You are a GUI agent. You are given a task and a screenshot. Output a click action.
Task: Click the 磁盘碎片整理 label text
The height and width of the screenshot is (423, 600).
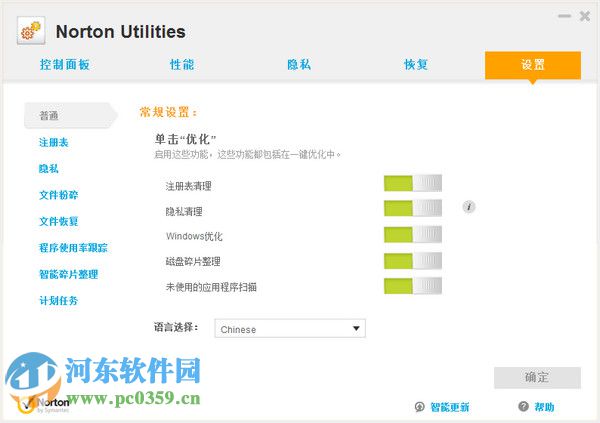(x=193, y=261)
